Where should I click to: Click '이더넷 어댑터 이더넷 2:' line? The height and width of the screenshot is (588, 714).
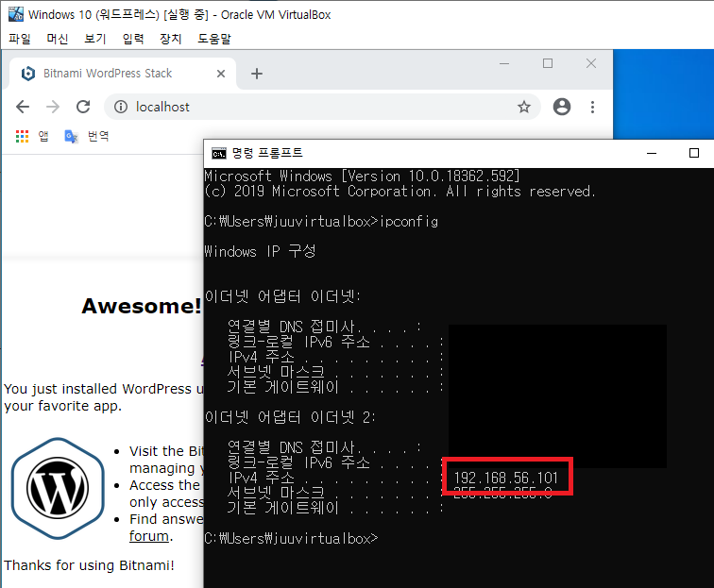click(x=290, y=417)
